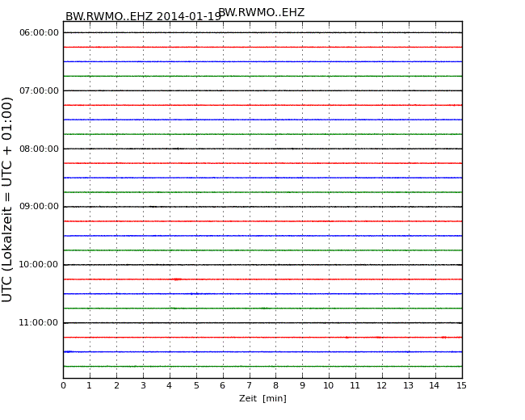Select the BW.RWMO..EHZ 2014-01-19 title

pyautogui.click(x=143, y=16)
